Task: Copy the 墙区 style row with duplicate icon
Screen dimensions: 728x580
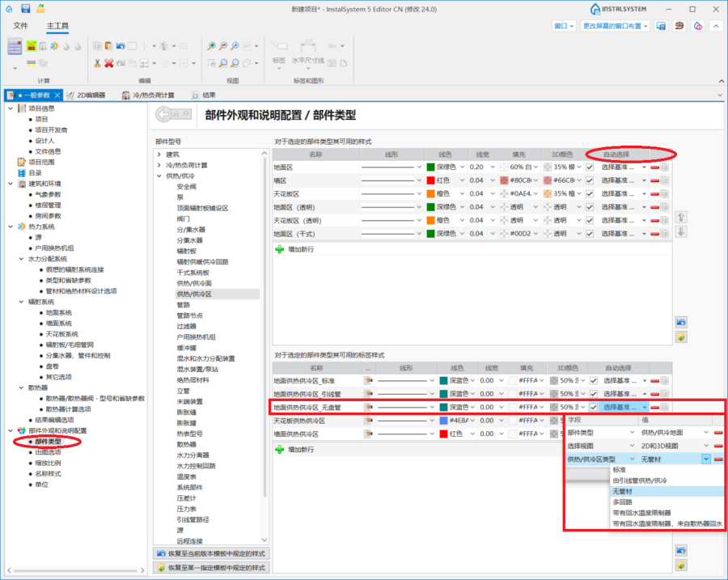Action: 665,180
